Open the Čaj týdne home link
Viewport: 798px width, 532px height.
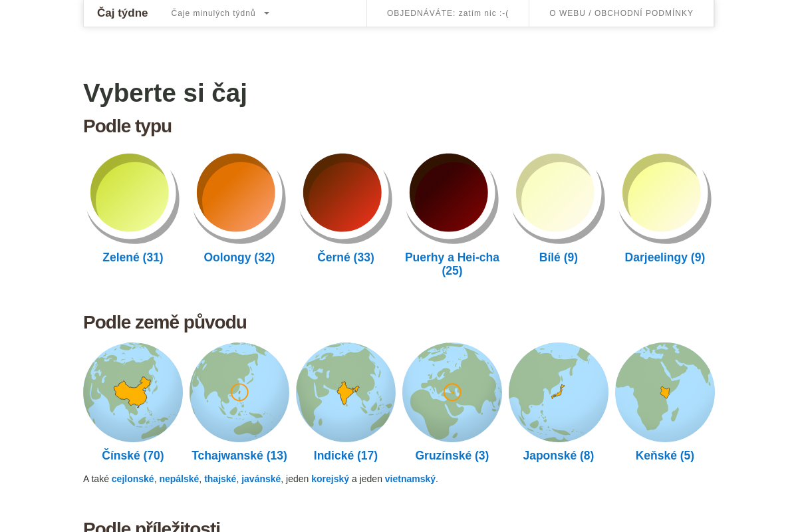click(x=122, y=13)
